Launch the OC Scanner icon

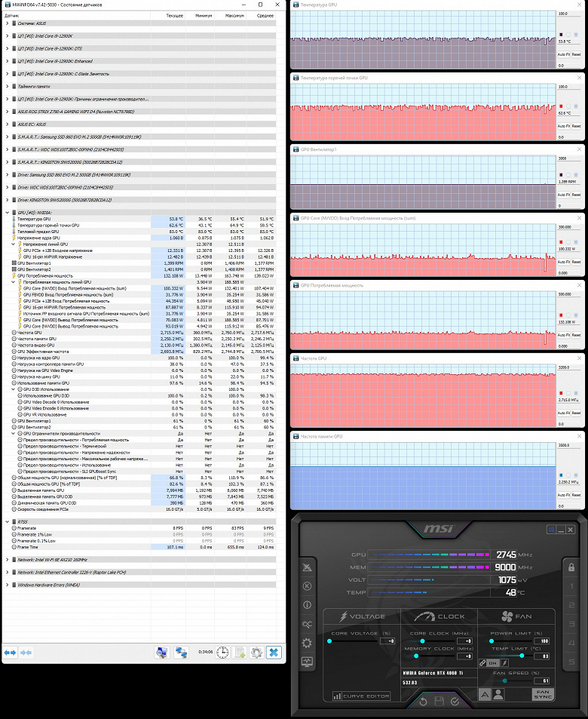tap(307, 624)
